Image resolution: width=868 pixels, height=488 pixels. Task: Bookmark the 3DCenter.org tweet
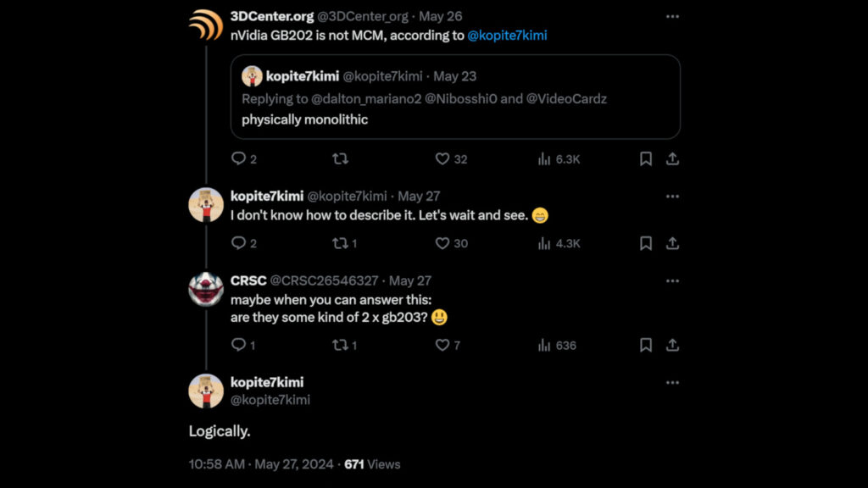coord(645,158)
